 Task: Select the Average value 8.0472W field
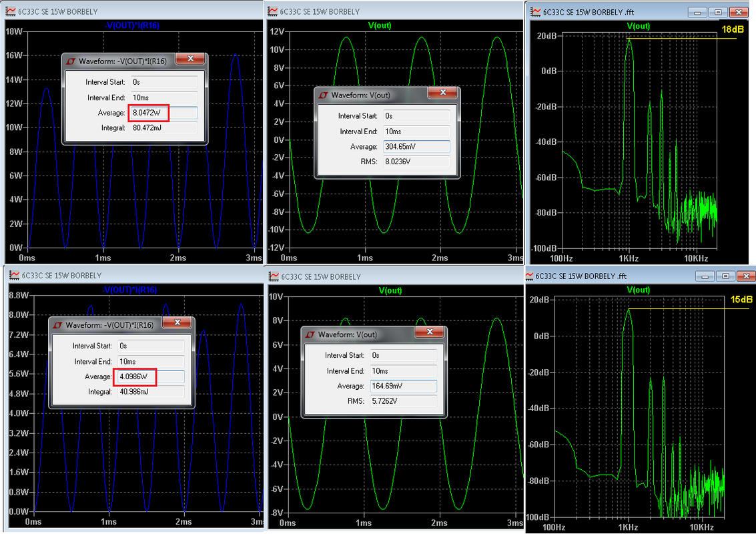(164, 113)
